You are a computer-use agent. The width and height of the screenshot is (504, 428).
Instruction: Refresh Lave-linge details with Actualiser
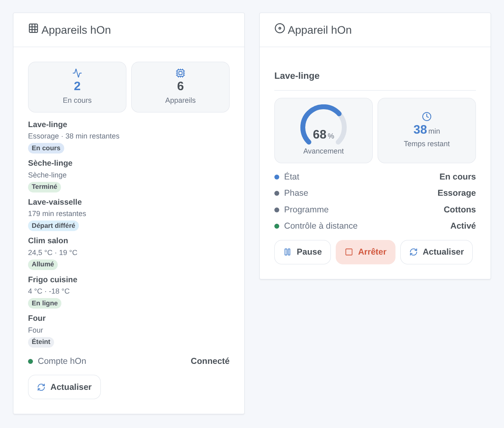click(x=436, y=252)
